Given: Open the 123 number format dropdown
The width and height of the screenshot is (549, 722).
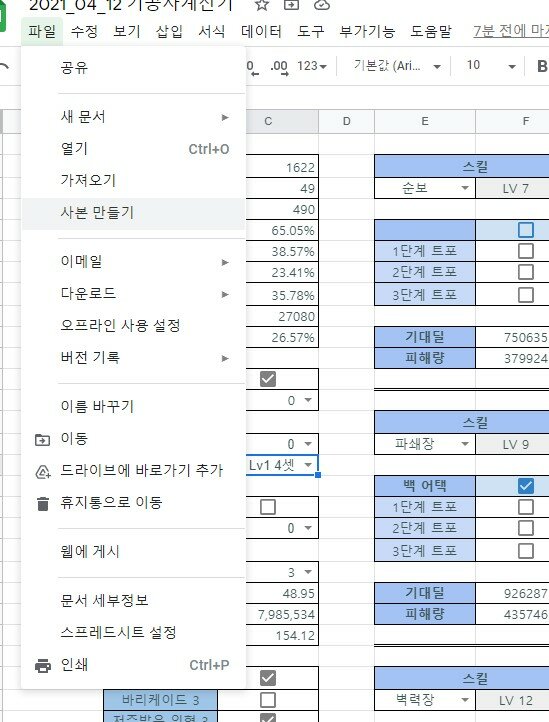Looking at the screenshot, I should 312,66.
